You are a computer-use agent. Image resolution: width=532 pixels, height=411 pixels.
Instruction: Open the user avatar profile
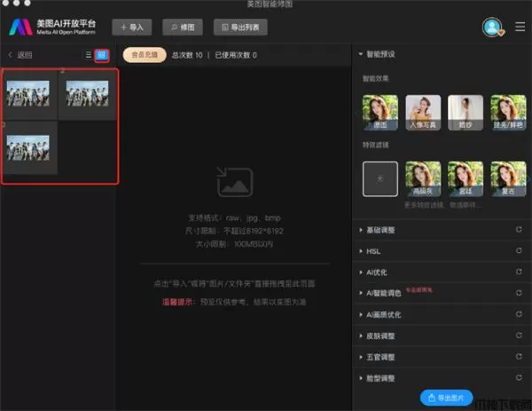492,27
